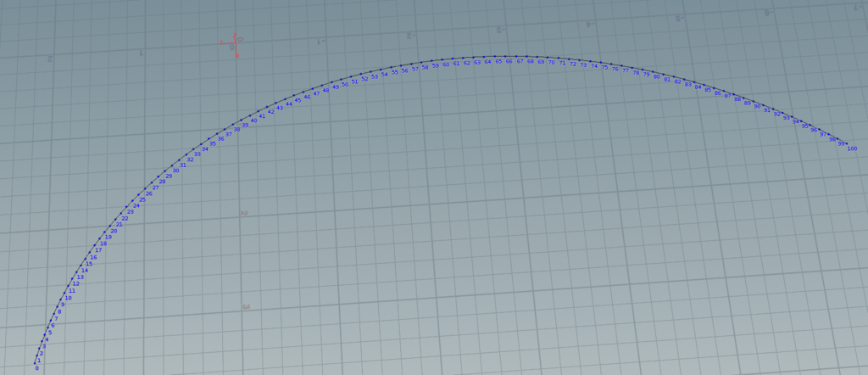This screenshot has width=868, height=375.
Task: Click point label 70 on the curve
Action: [551, 63]
